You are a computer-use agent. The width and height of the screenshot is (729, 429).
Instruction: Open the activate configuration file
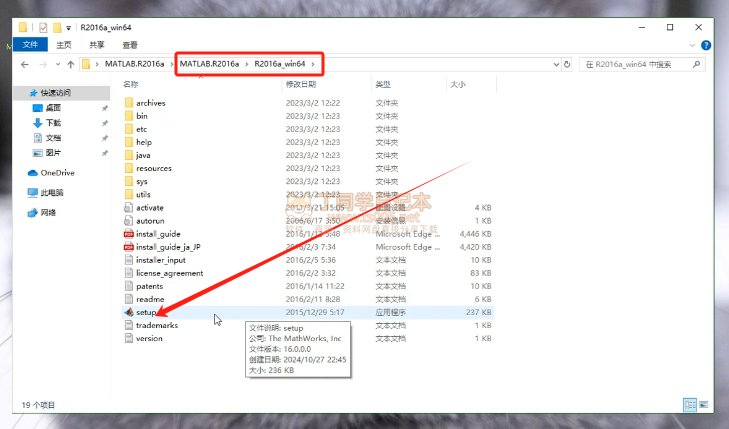click(x=149, y=207)
